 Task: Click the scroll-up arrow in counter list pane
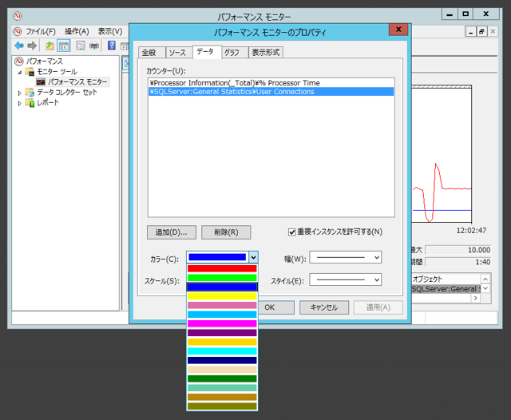[485, 279]
